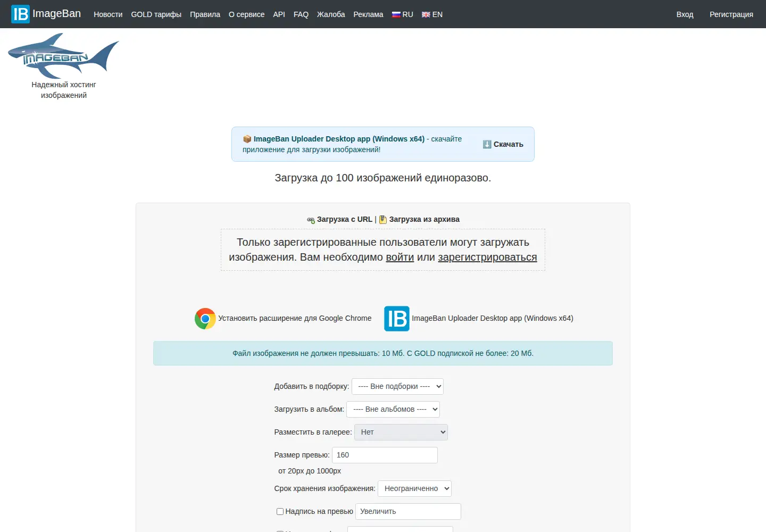Click the ImageBan IB logo in navbar
This screenshot has height=532, width=766.
[20, 14]
